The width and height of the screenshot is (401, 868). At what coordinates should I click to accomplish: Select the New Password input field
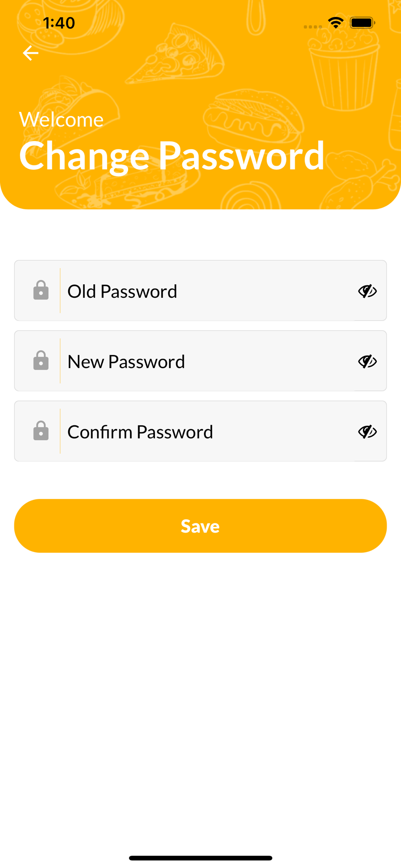(200, 361)
